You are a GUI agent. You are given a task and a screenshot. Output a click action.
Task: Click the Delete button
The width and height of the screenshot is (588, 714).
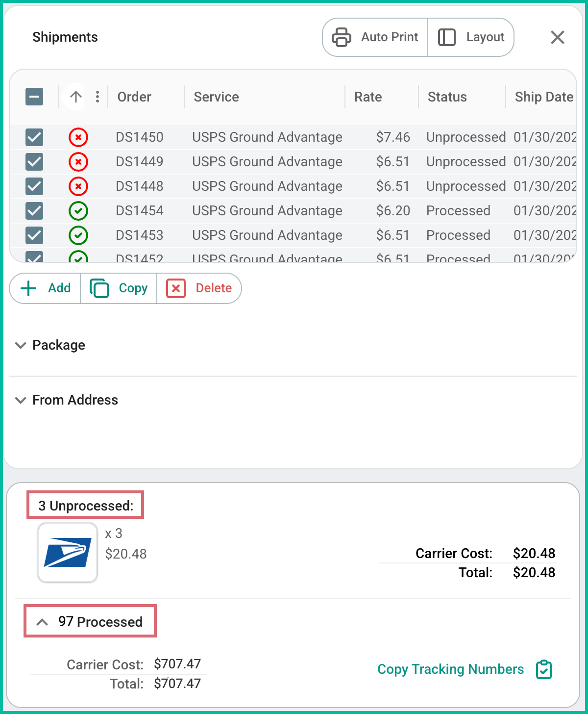(x=199, y=288)
